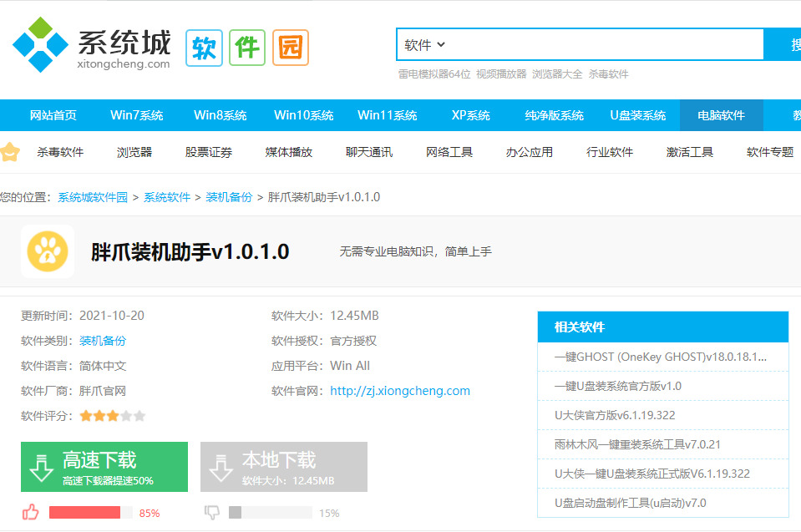The height and width of the screenshot is (532, 801).
Task: Click the yellow paw app icon
Action: pos(48,251)
